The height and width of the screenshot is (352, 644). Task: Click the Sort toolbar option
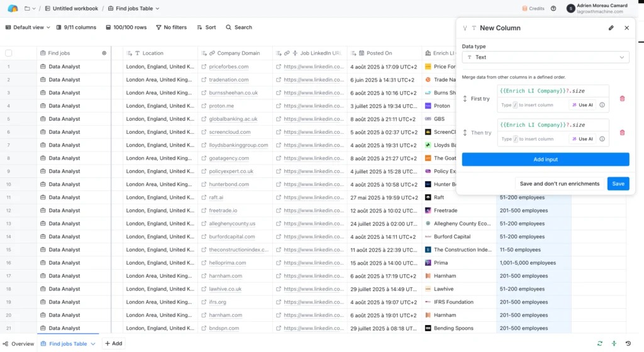pyautogui.click(x=206, y=28)
